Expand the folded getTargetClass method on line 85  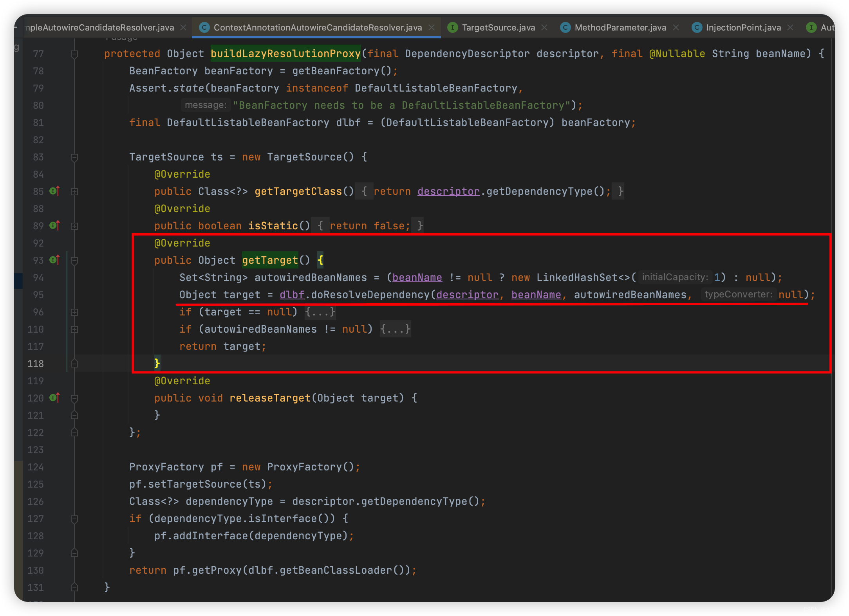74,191
